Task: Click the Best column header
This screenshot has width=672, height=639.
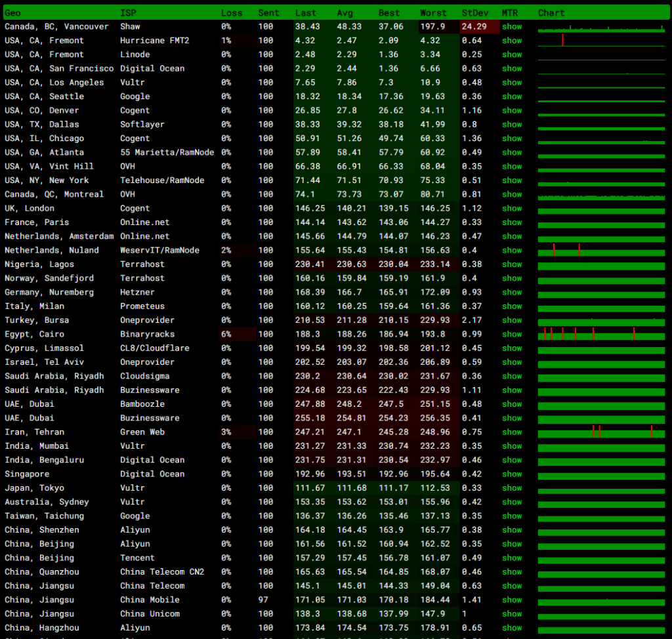Action: point(389,13)
